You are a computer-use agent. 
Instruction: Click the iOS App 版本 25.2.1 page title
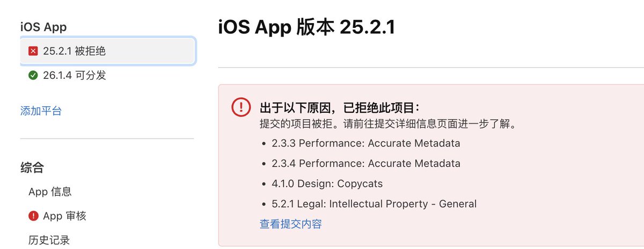[x=306, y=27]
